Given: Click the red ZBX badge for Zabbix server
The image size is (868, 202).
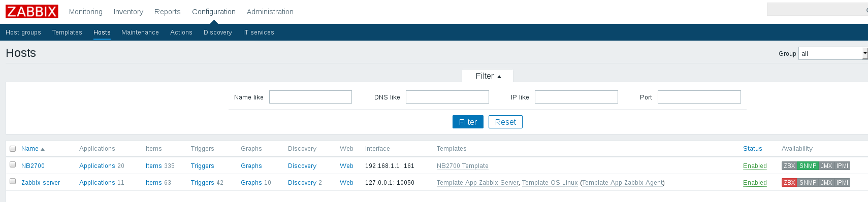Looking at the screenshot, I should point(789,183).
